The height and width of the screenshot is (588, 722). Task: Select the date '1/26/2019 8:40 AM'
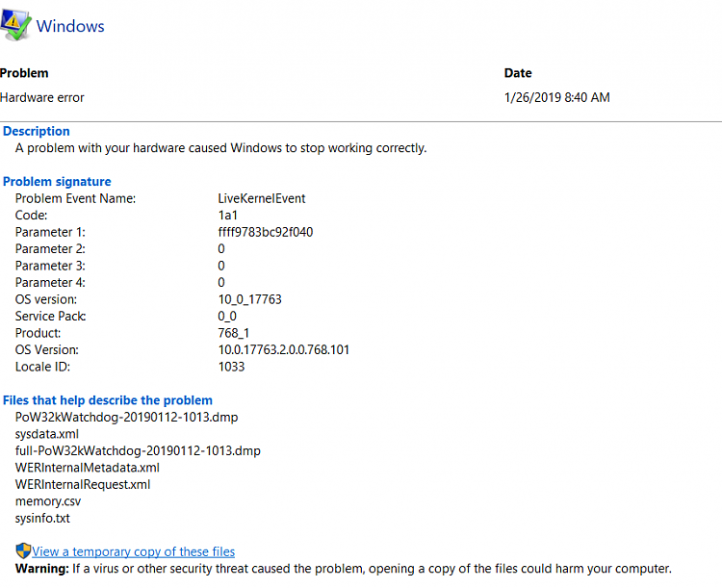[556, 97]
